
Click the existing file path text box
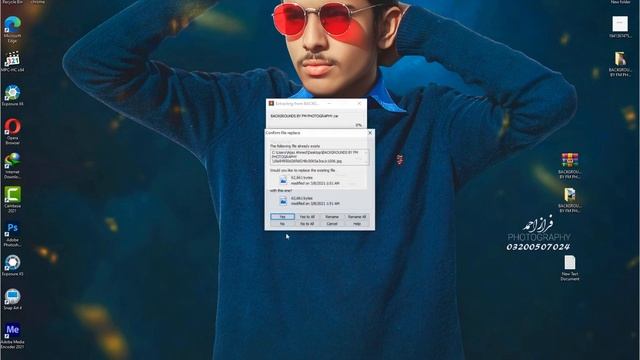click(x=319, y=157)
